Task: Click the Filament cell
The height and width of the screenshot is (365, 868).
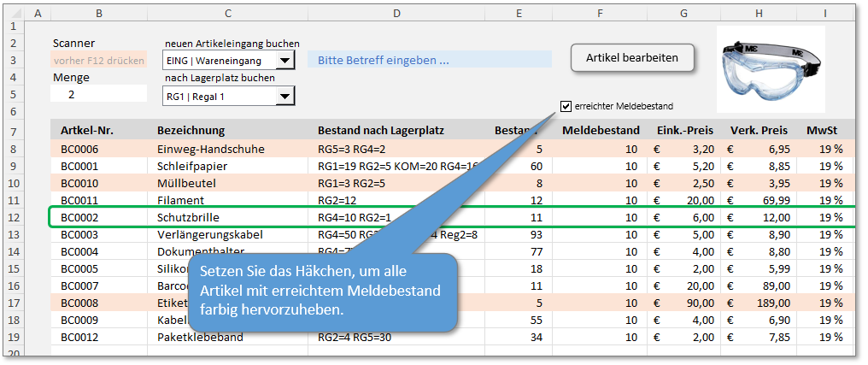Action: 227,201
